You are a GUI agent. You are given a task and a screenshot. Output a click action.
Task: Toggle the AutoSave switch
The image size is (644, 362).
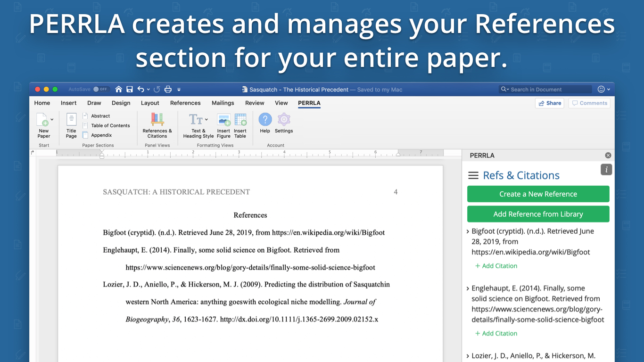(x=100, y=89)
